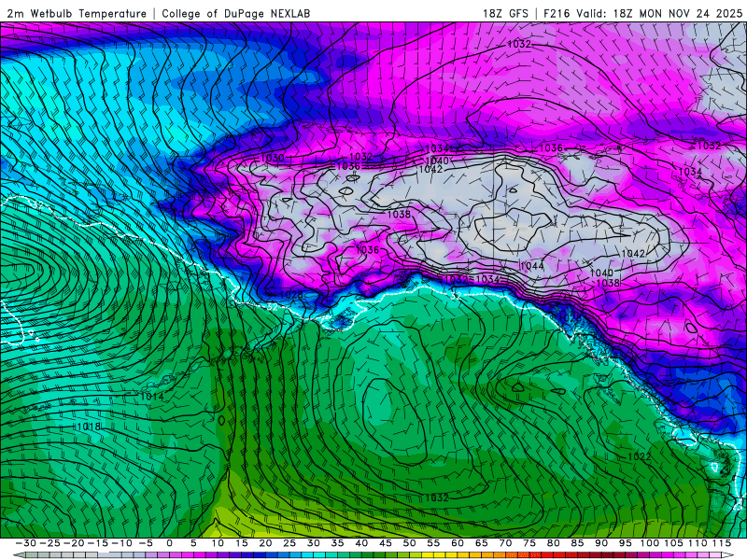Click the 1030 isobar label
747x560 pixels.
click(x=273, y=158)
